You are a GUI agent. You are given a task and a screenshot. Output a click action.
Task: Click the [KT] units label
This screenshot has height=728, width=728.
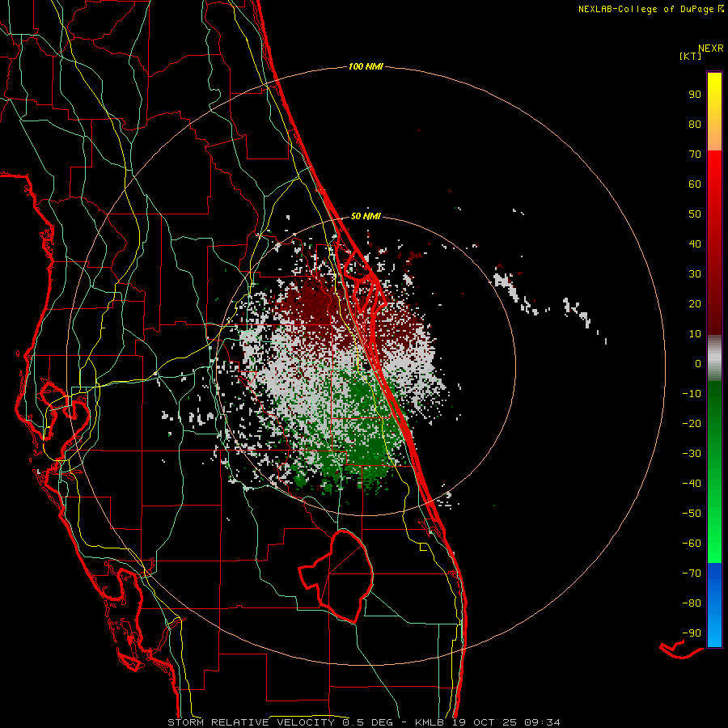(x=690, y=56)
